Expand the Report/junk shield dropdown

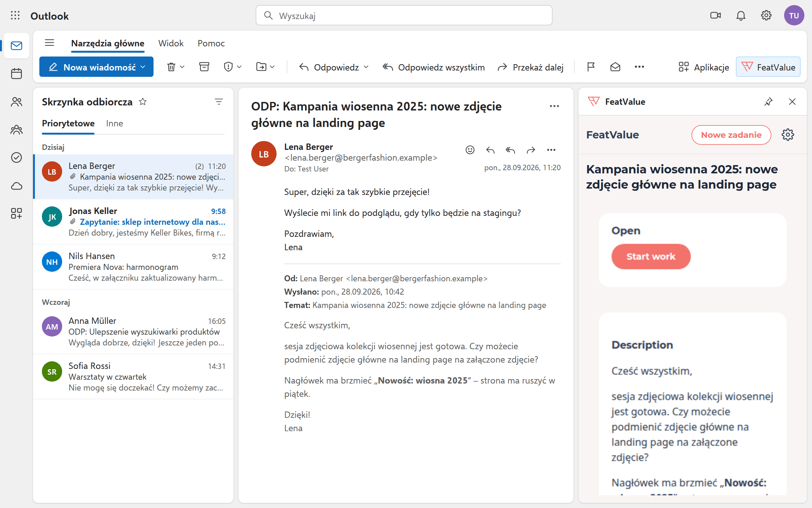tap(239, 67)
